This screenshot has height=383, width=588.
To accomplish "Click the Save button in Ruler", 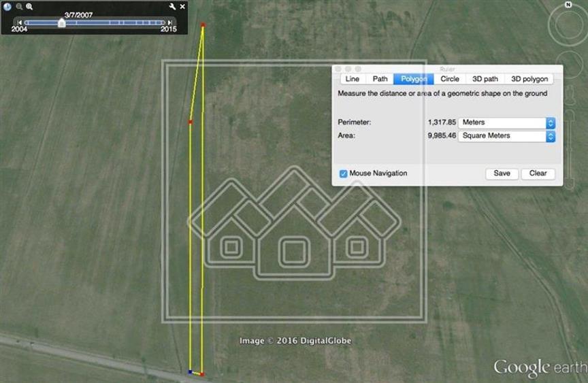I will pos(502,173).
